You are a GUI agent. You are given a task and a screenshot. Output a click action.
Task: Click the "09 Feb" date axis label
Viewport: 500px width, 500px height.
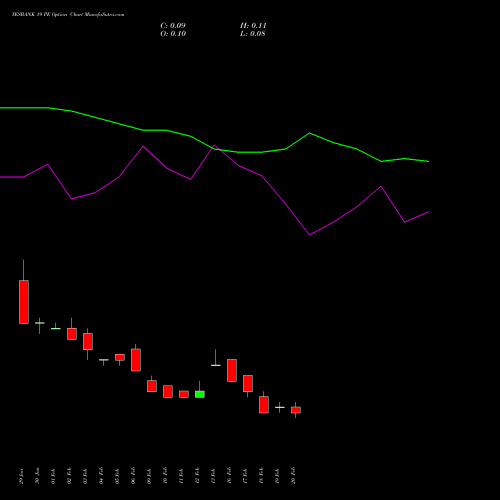tap(150, 476)
